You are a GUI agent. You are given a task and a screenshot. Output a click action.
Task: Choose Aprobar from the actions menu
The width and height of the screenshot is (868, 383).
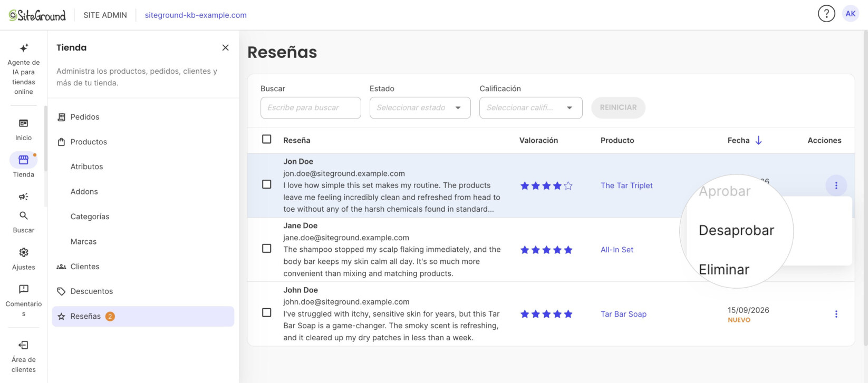[x=725, y=191]
